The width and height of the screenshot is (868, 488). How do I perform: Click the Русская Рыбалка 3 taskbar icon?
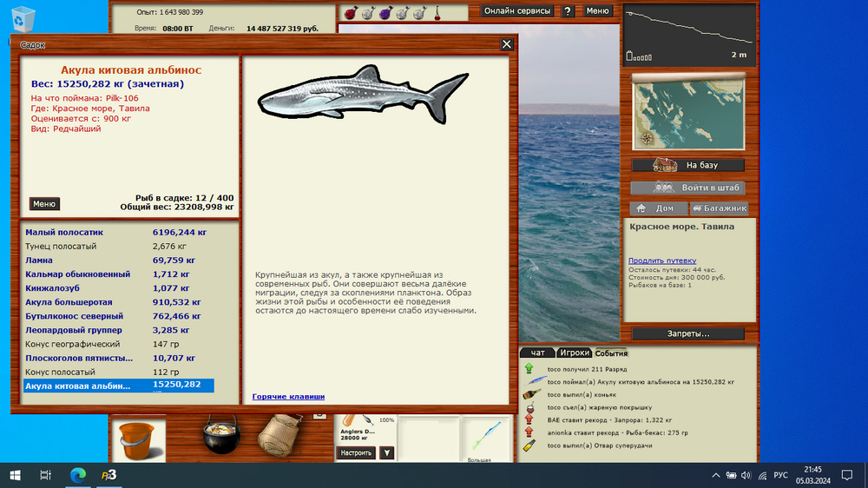(x=109, y=475)
